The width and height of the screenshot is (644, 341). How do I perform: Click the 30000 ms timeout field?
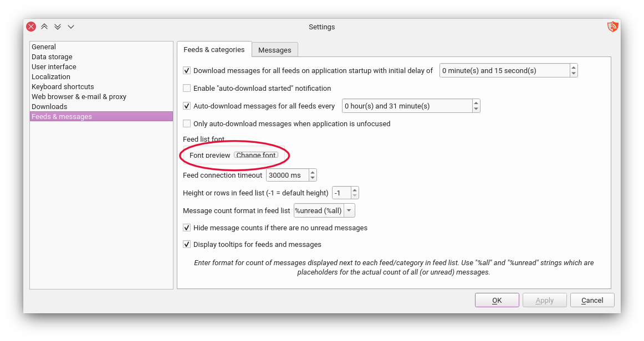click(288, 175)
